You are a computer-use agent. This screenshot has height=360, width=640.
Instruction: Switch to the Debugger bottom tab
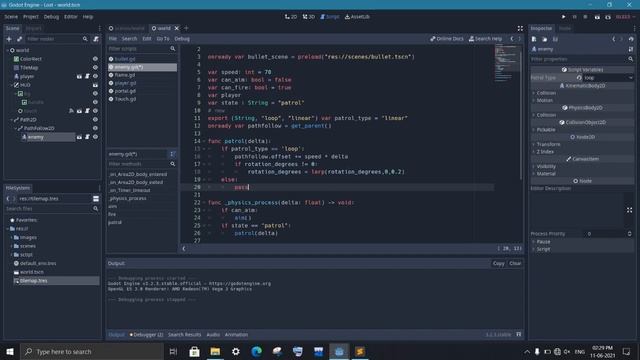(147, 334)
